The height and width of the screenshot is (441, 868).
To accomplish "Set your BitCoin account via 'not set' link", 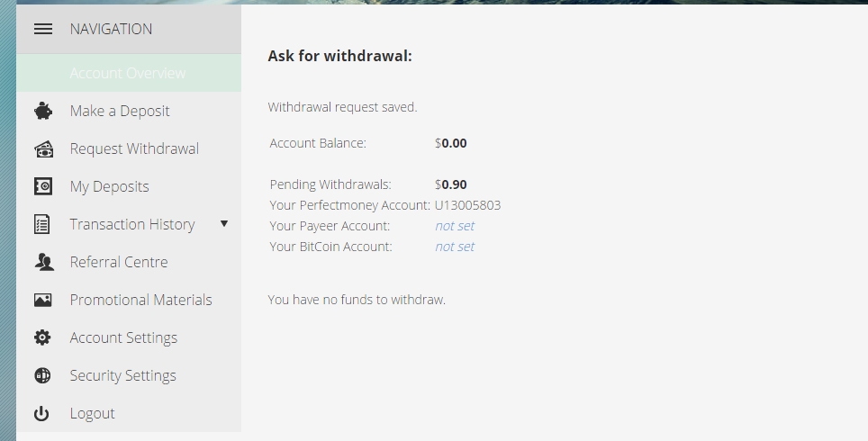I will (455, 247).
